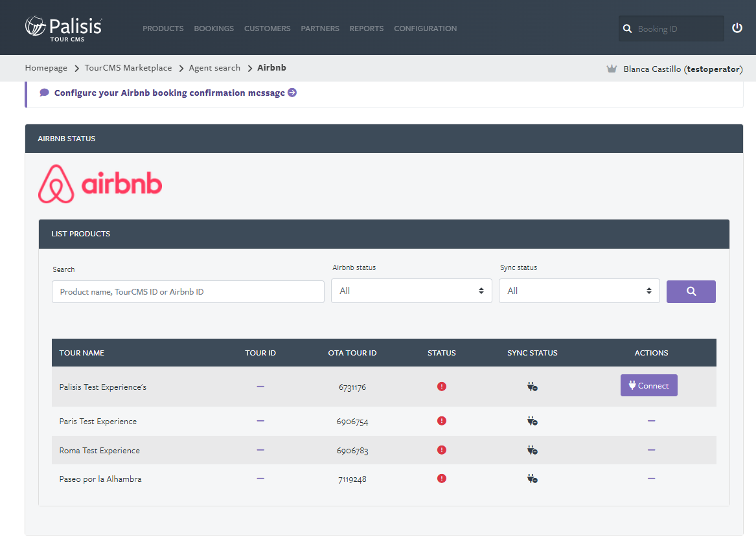Open the Sync status dropdown
This screenshot has width=756, height=542.
(579, 291)
